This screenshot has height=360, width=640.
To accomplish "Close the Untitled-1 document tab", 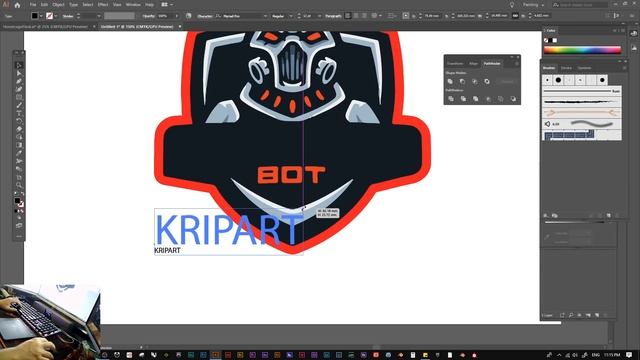I will 180,27.
